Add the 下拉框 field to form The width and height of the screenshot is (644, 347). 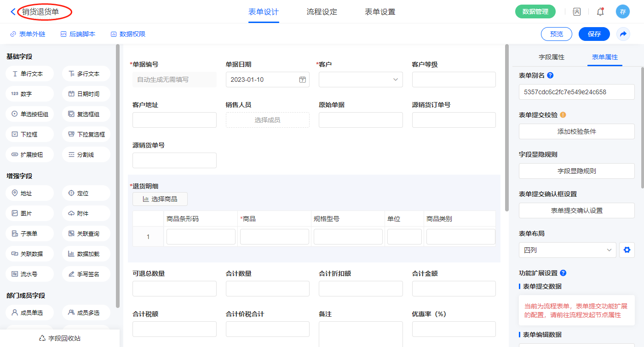[30, 134]
